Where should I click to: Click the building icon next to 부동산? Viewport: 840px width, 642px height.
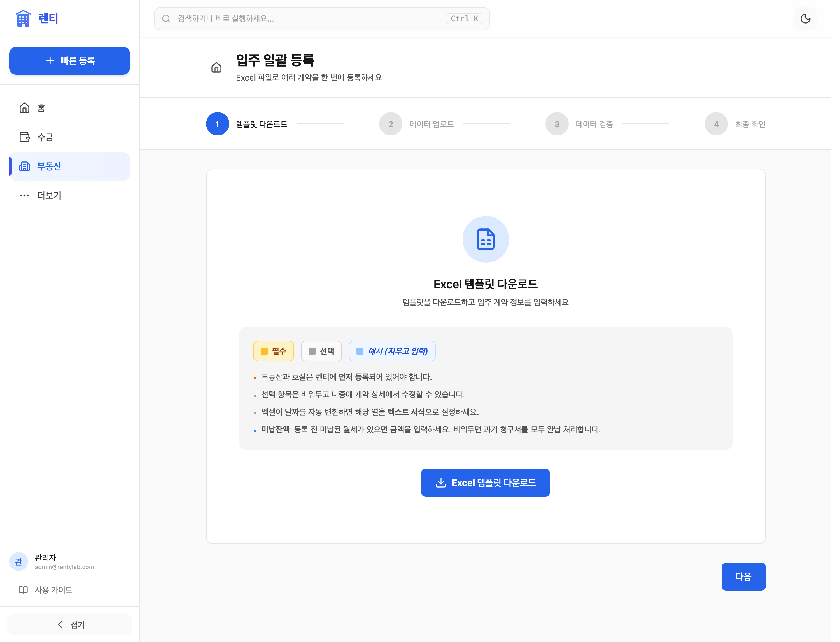coord(24,166)
